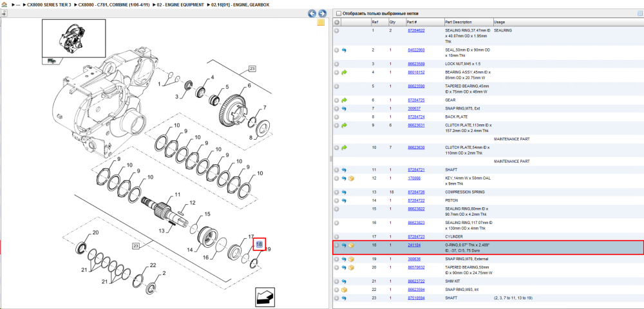
Task: Open part number link 87510594
Action: click(416, 298)
